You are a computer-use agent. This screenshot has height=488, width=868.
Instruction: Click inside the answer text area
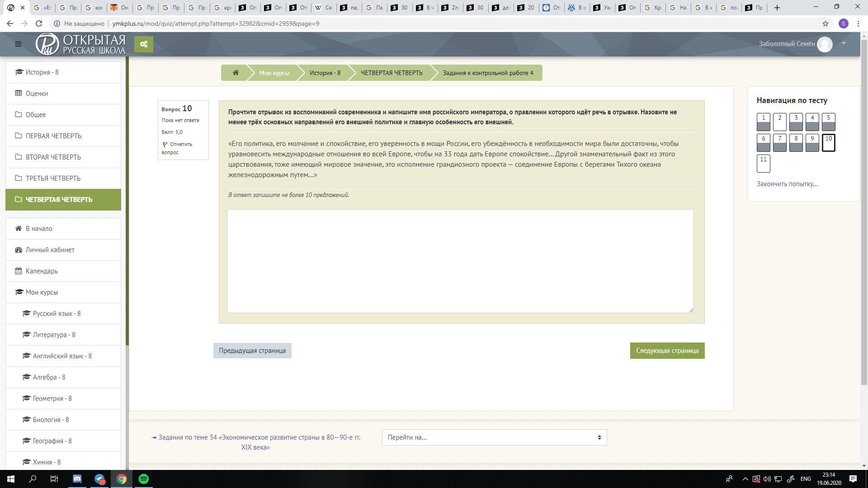[x=460, y=261]
